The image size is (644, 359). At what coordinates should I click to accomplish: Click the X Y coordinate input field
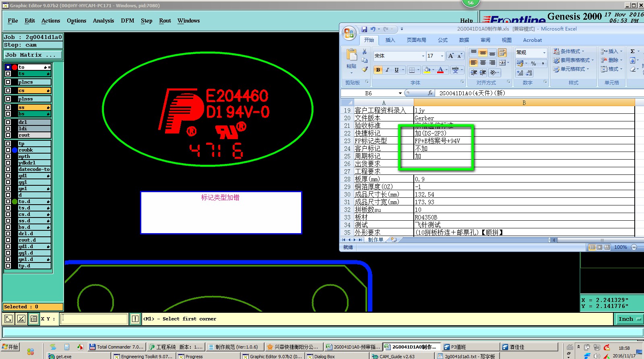(94, 319)
